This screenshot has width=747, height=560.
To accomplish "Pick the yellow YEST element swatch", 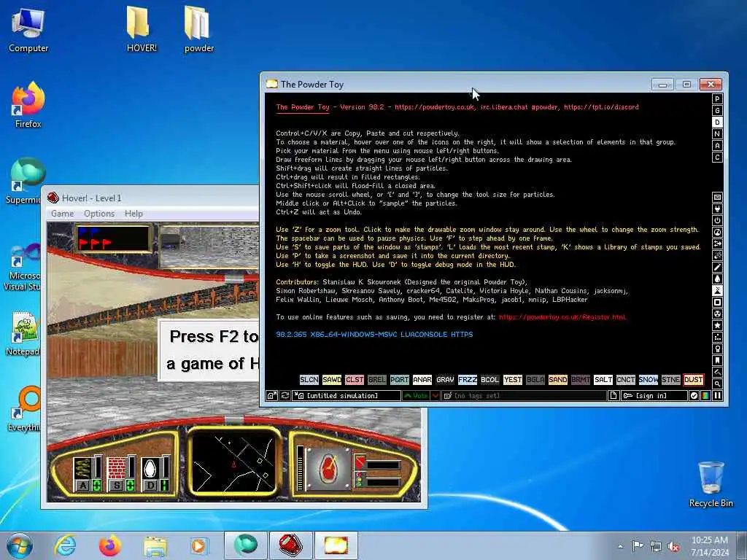I will pyautogui.click(x=513, y=379).
